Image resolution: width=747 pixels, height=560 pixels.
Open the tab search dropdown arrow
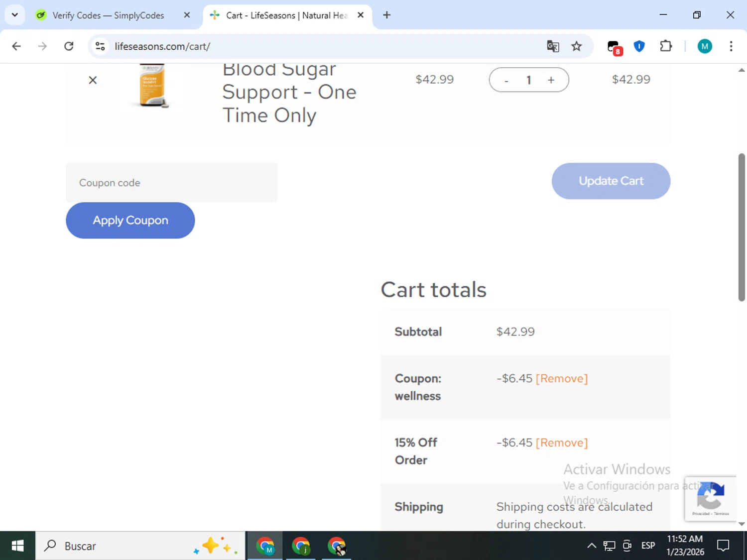tap(15, 15)
